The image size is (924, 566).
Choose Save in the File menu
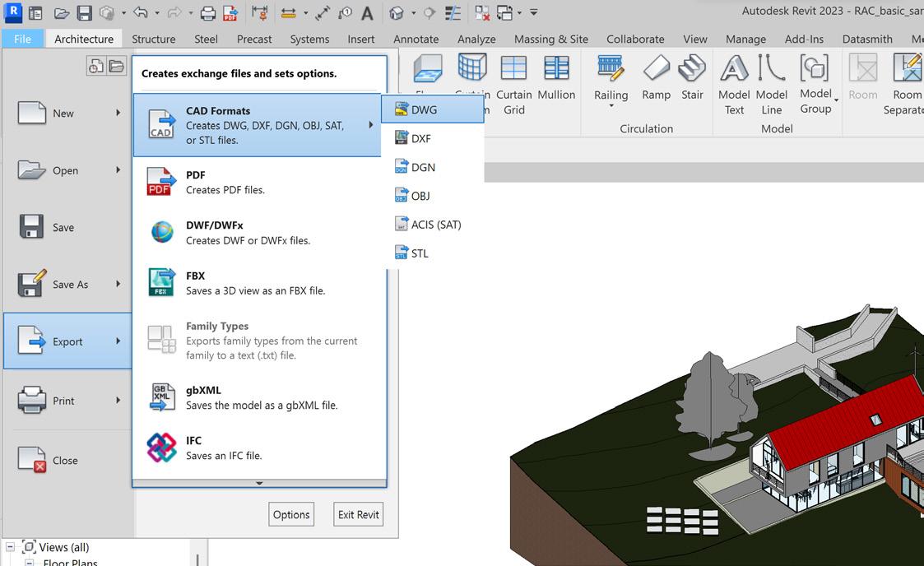click(x=68, y=227)
